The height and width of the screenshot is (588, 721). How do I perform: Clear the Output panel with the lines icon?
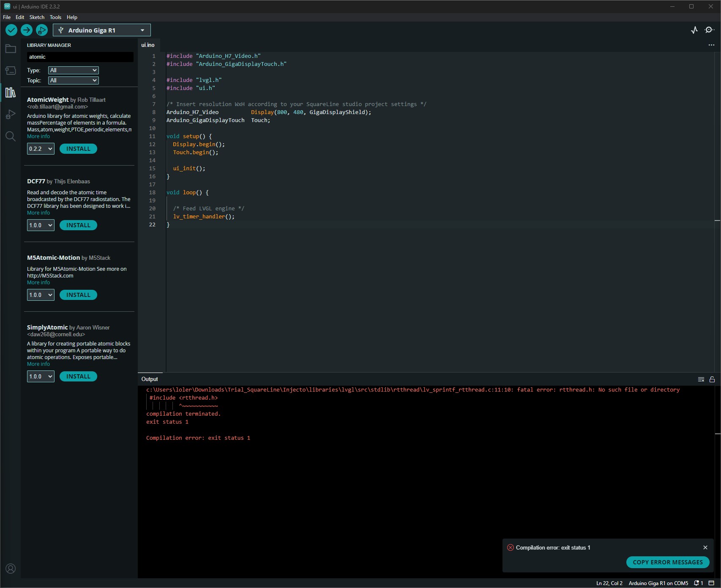(x=701, y=379)
